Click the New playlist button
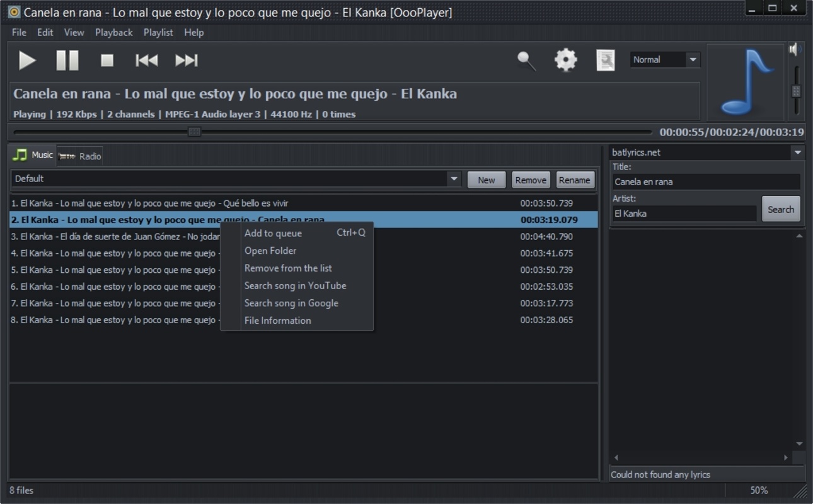This screenshot has height=504, width=813. click(x=487, y=180)
